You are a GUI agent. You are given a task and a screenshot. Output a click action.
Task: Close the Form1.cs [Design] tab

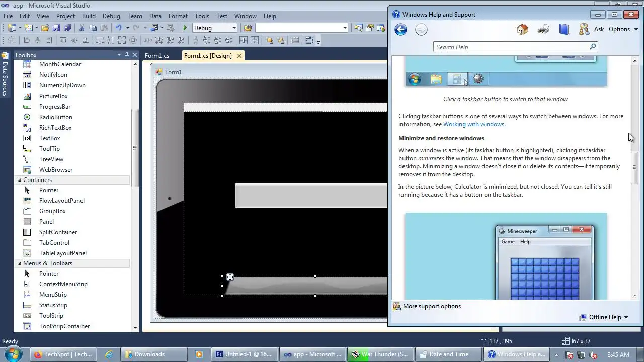point(239,56)
